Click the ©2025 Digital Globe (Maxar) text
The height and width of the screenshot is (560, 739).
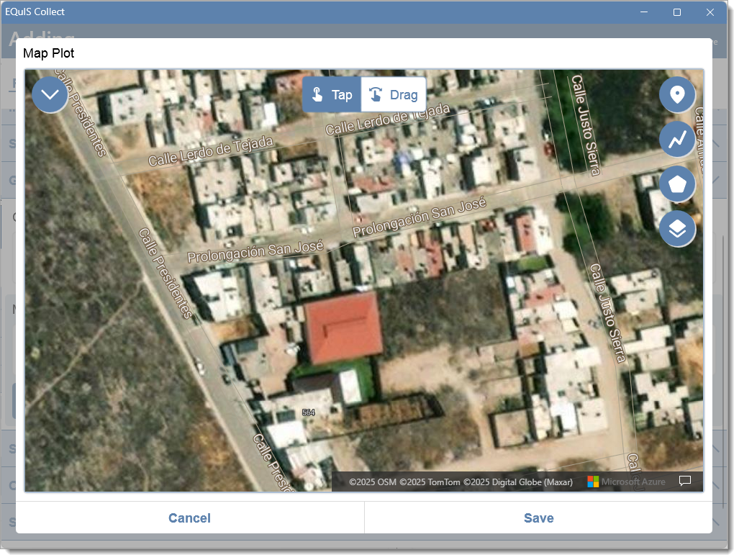tap(518, 482)
